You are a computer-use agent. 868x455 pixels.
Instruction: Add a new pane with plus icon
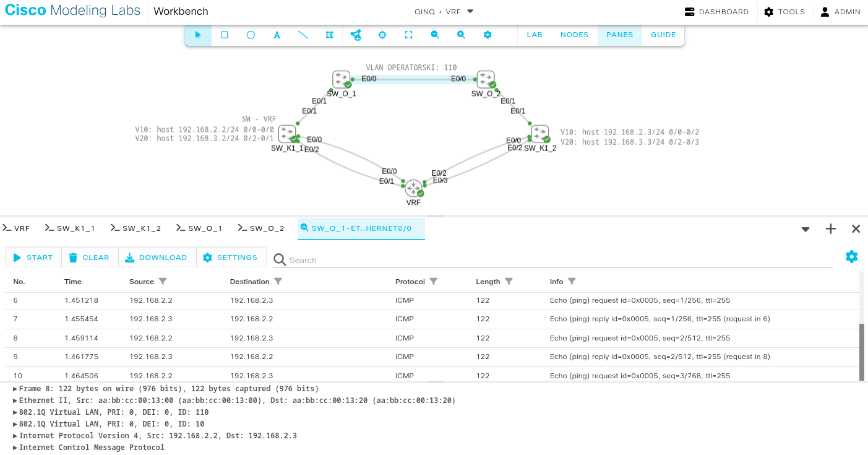point(830,229)
